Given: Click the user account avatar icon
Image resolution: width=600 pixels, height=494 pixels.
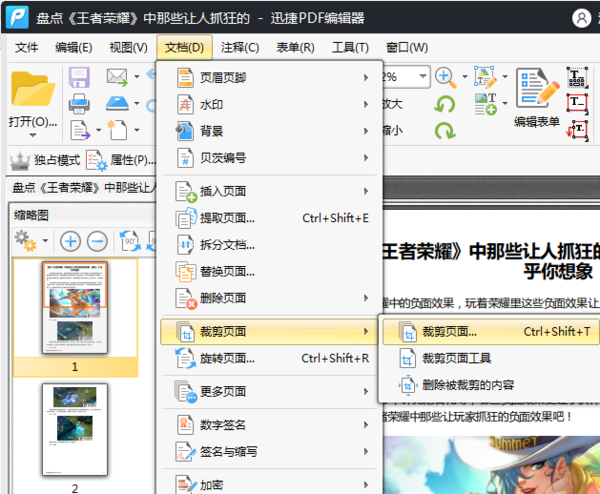Looking at the screenshot, I should click(582, 18).
